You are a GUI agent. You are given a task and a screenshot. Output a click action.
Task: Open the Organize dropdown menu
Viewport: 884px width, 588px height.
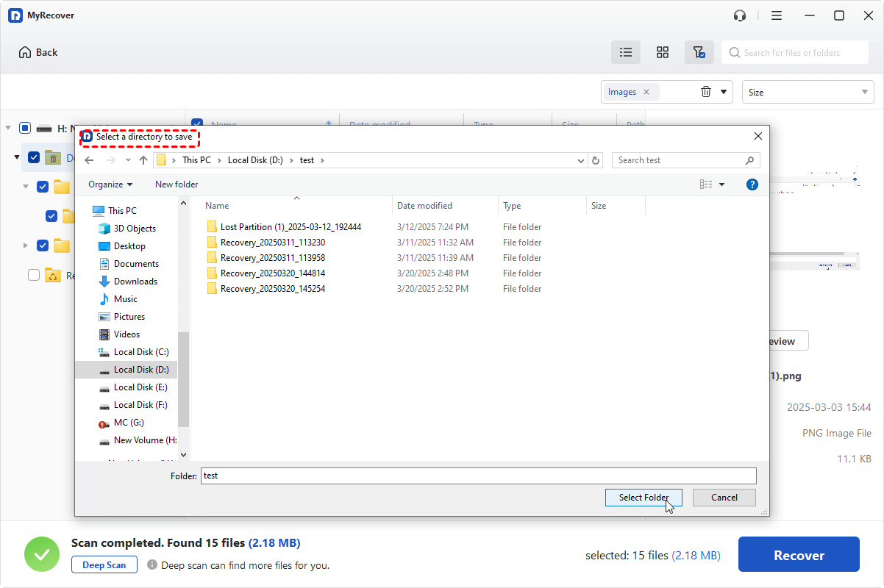pyautogui.click(x=110, y=184)
